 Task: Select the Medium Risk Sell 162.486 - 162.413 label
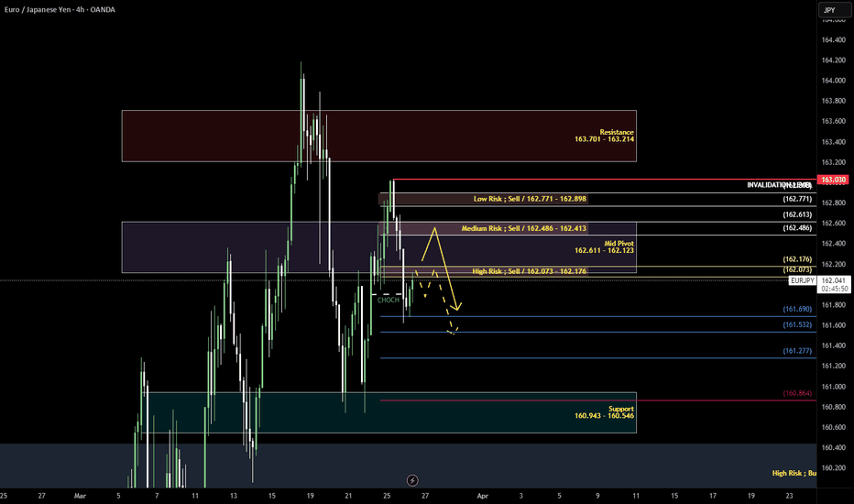click(x=523, y=228)
